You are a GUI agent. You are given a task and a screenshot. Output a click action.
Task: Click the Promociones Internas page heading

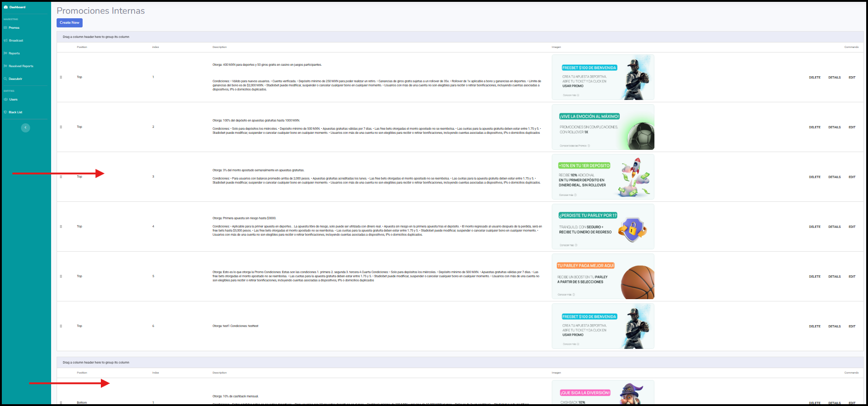point(100,11)
